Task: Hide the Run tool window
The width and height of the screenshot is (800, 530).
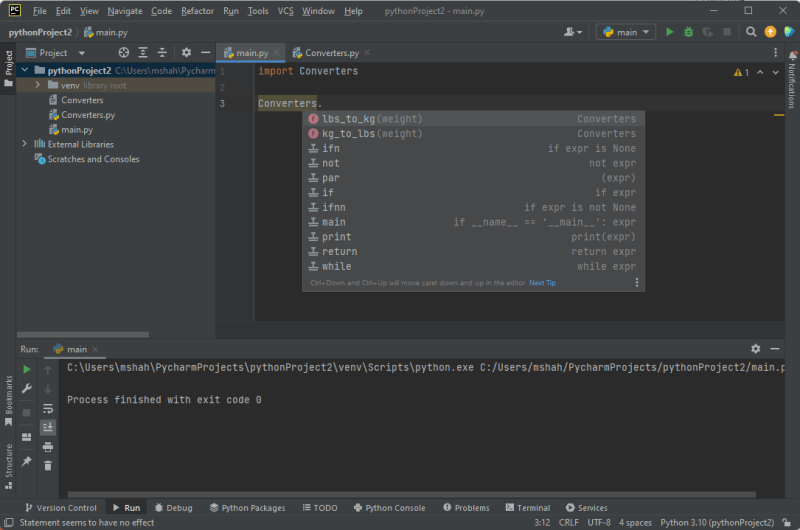Action: 775,348
